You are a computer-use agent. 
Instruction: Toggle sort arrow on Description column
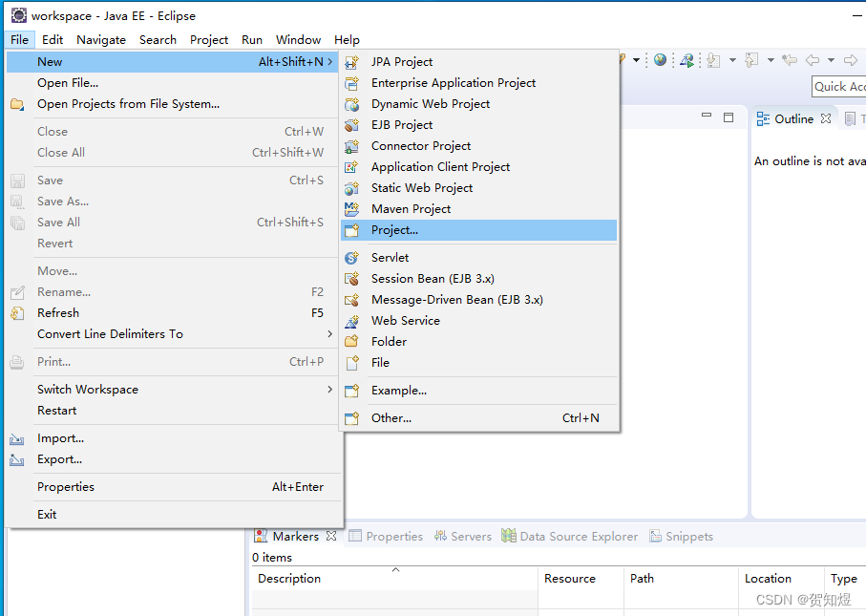[395, 569]
